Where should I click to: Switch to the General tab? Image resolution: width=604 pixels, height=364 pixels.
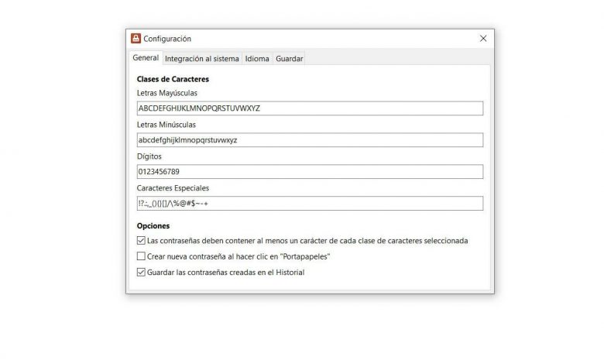tap(146, 58)
